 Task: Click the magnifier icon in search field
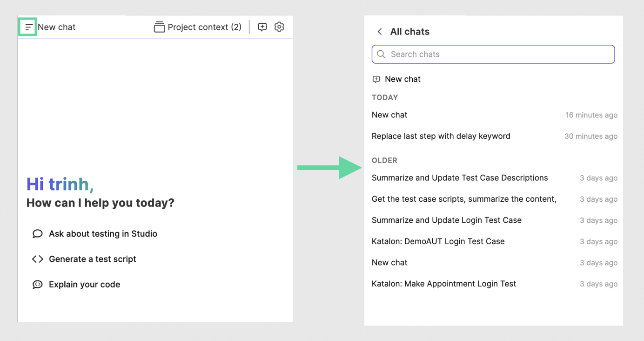[381, 54]
